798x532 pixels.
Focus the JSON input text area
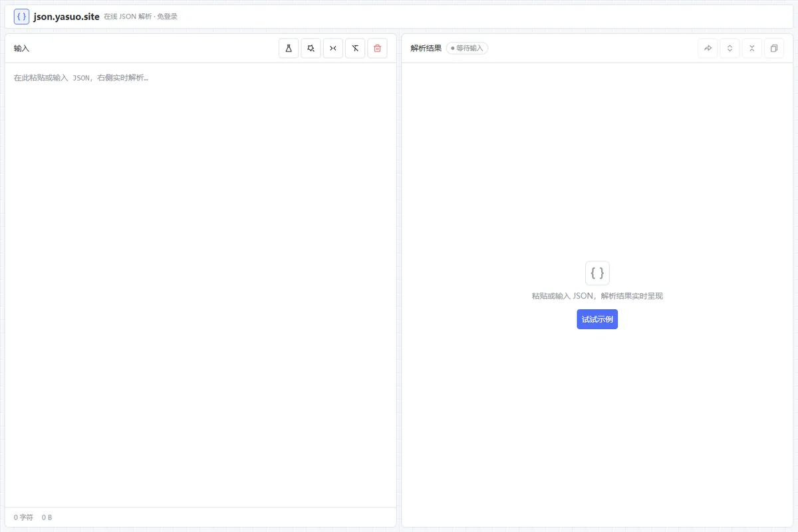pos(200,285)
